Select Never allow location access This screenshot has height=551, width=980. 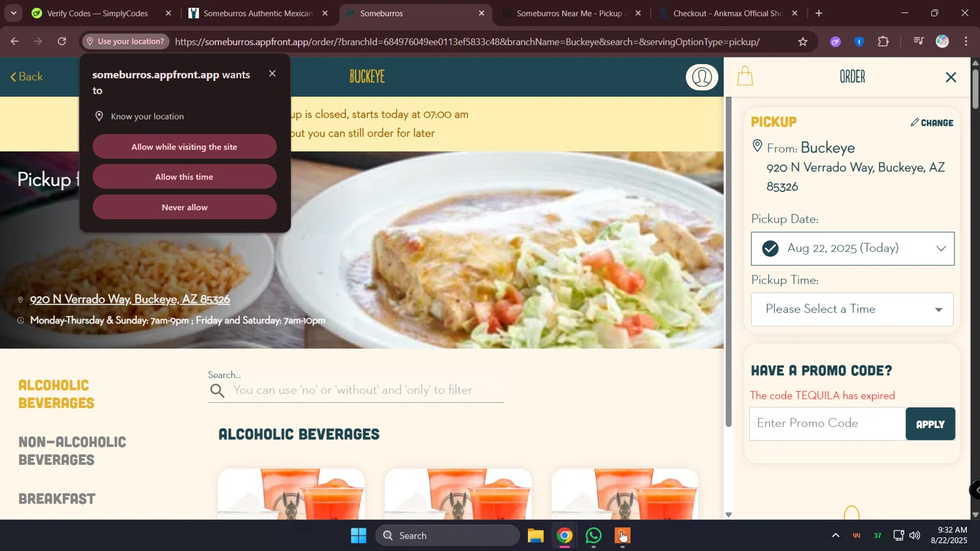[184, 208]
